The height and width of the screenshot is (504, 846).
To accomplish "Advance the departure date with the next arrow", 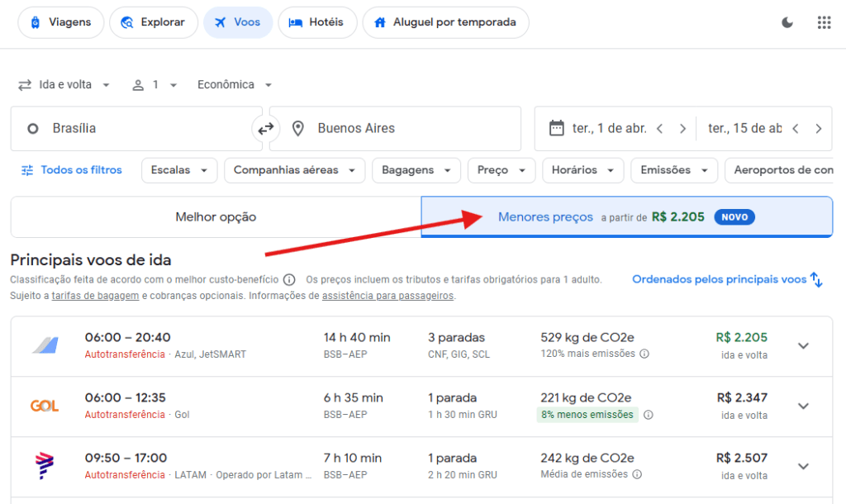I will [682, 129].
